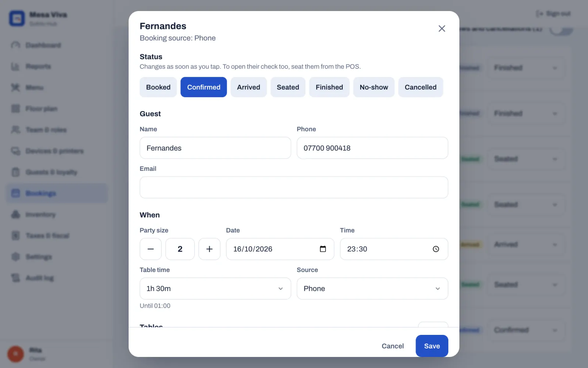Click the Phone number field
This screenshot has width=588, height=368.
tap(372, 148)
